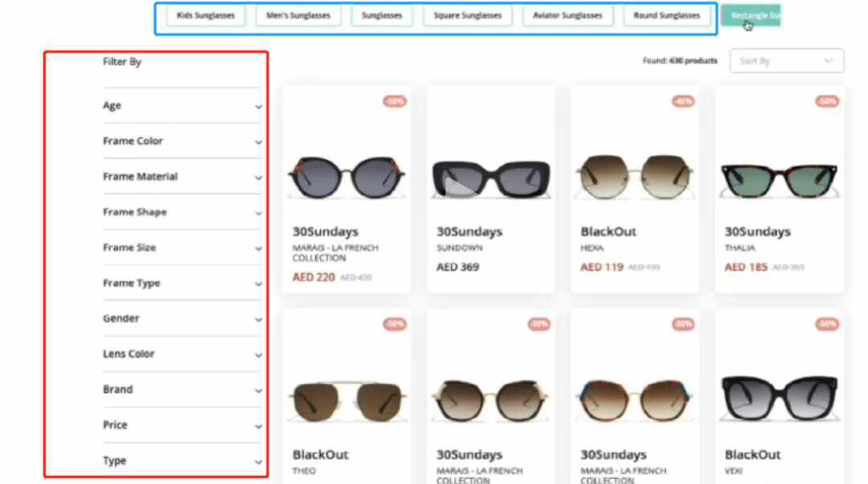Switch to the Round Sunglasses tab
868x484 pixels.
(666, 15)
